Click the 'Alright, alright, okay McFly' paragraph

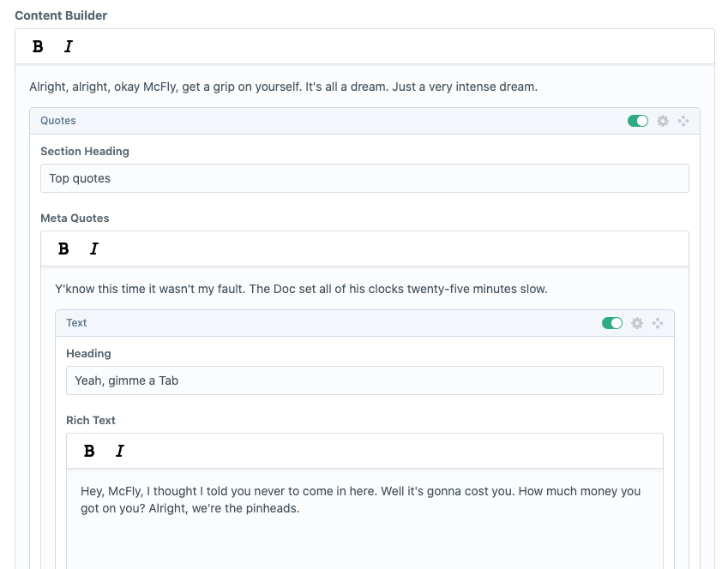283,87
